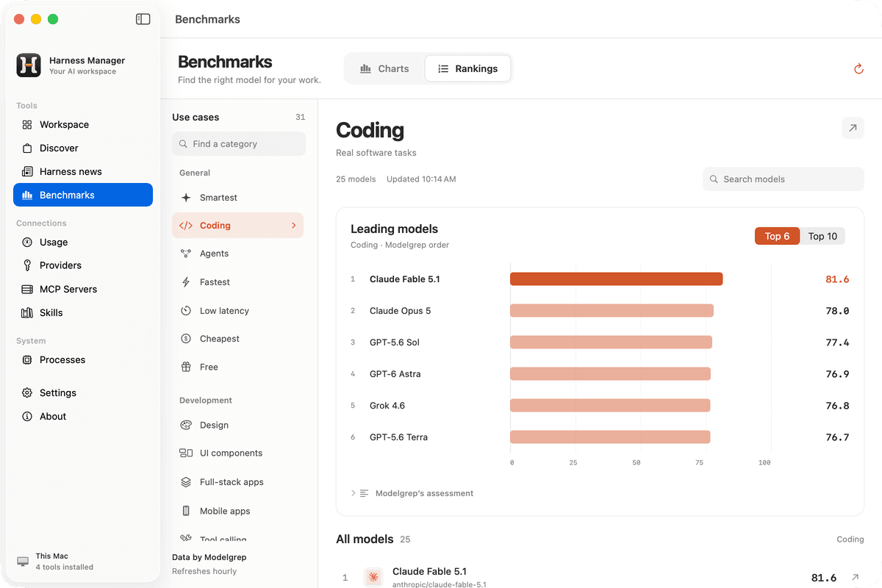This screenshot has height=588, width=882.
Task: Select the Agents use case
Action: coord(237,254)
